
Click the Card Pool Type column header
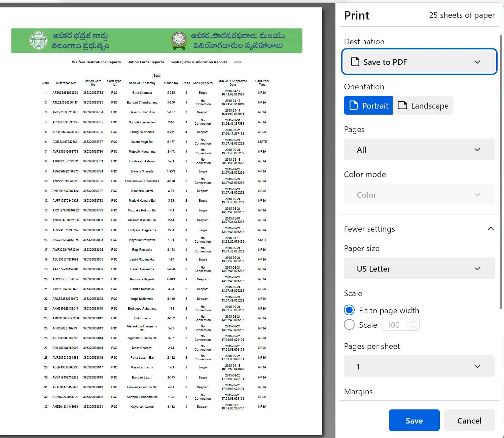coord(262,83)
